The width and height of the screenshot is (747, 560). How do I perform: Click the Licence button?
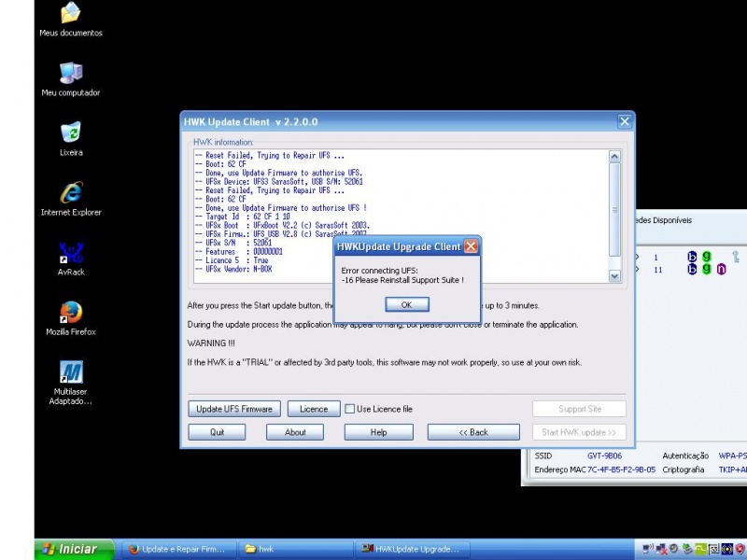[314, 409]
